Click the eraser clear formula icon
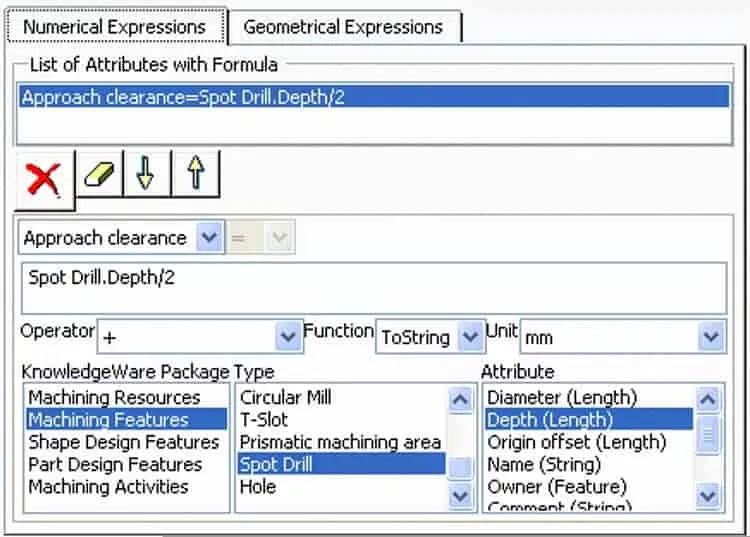750x537 pixels. pyautogui.click(x=99, y=174)
